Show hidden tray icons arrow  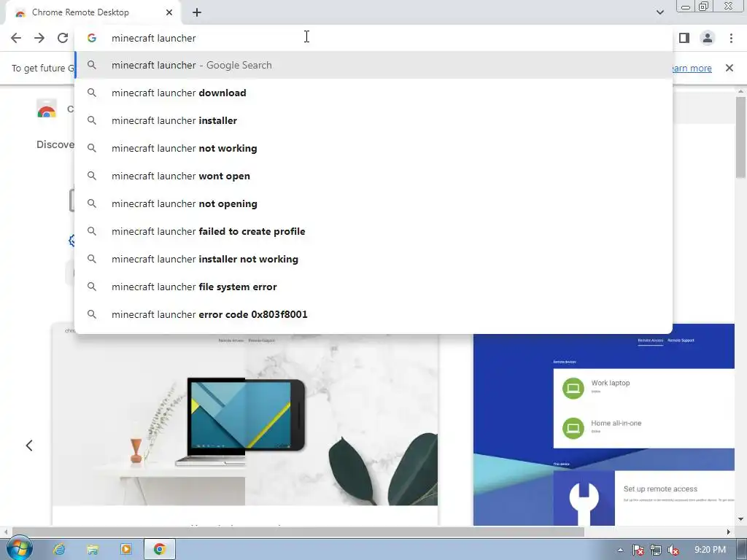(620, 550)
